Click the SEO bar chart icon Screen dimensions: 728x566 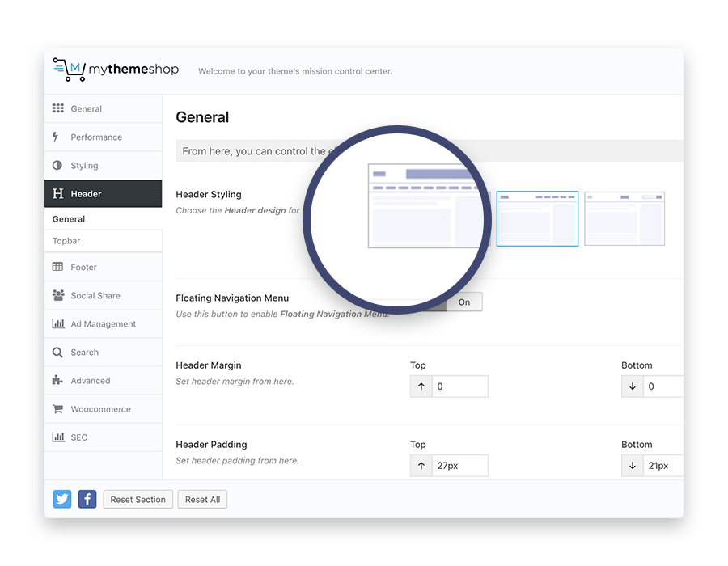coord(58,437)
